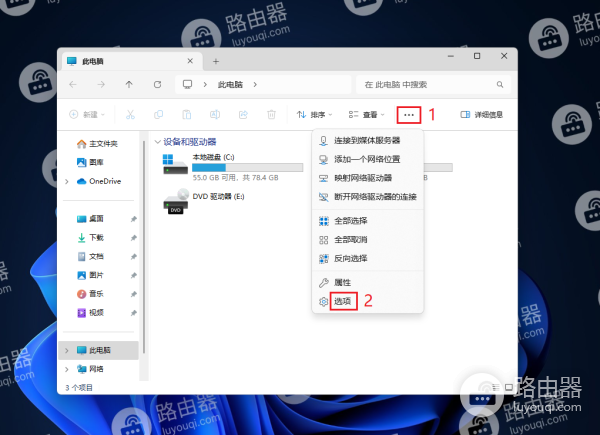This screenshot has height=435, width=600.
Task: Click the Up arrow navigation icon
Action: pyautogui.click(x=129, y=85)
